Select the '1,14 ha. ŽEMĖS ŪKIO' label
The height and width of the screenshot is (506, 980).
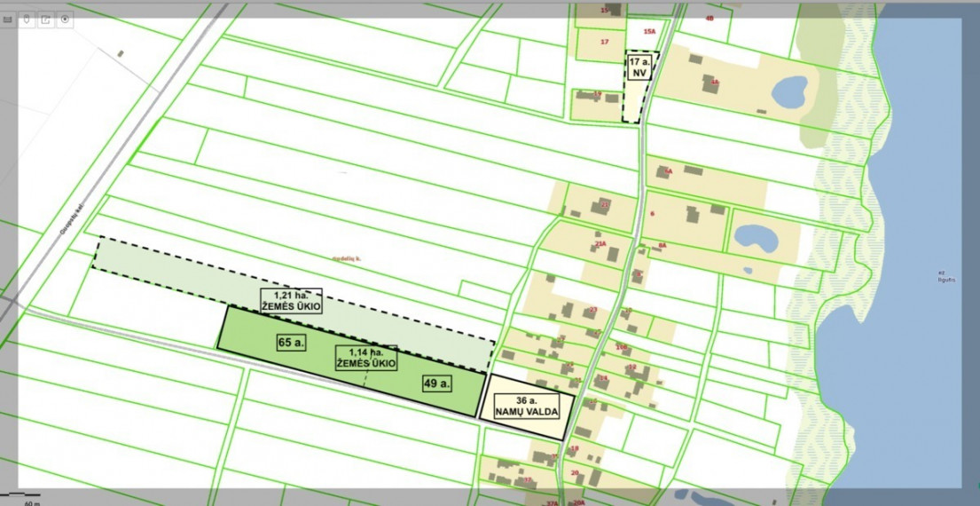366,358
